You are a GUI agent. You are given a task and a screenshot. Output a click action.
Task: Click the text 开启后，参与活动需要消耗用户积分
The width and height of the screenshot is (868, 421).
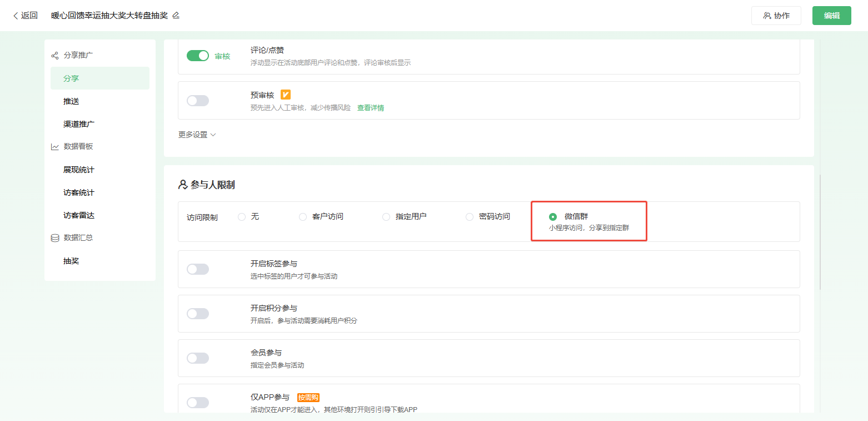point(304,321)
